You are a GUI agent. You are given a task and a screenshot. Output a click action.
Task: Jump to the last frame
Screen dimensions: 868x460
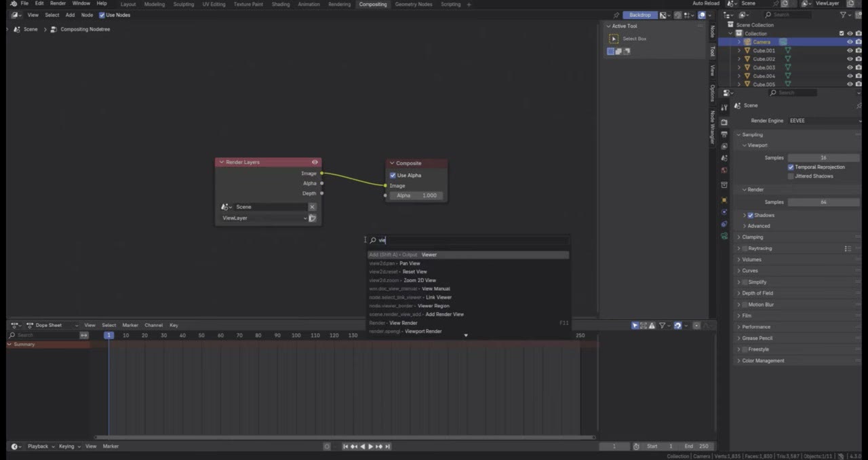387,446
